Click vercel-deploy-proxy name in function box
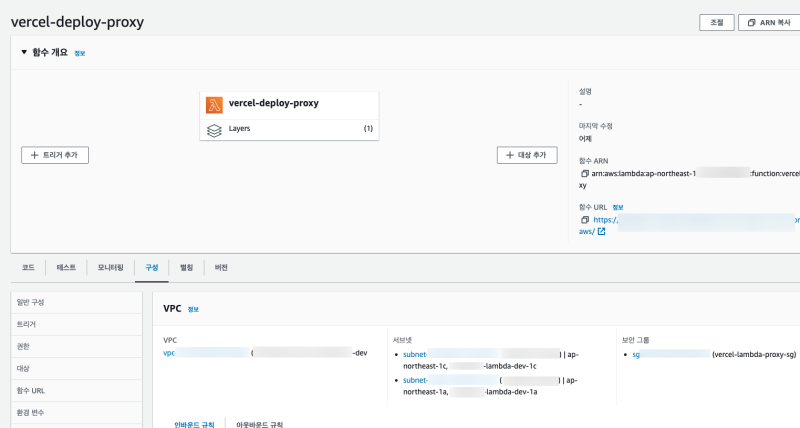This screenshot has height=428, width=800. click(x=273, y=103)
